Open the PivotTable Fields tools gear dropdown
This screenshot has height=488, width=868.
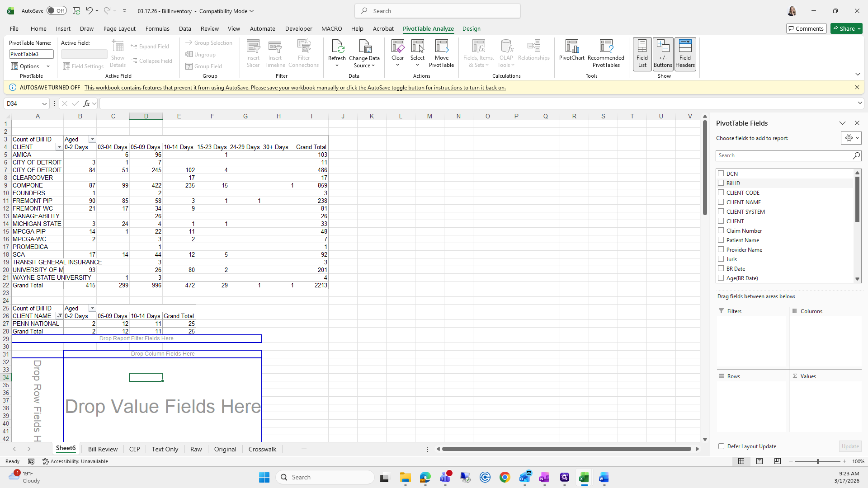(x=851, y=138)
